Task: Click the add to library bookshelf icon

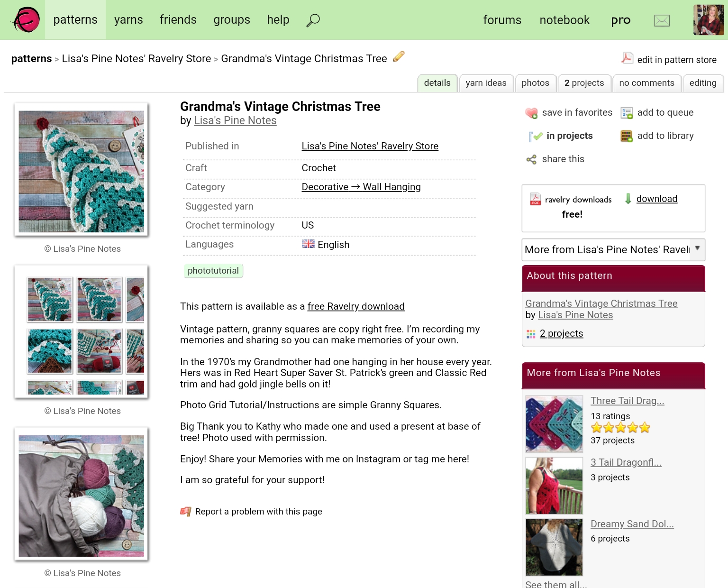Action: 627,136
